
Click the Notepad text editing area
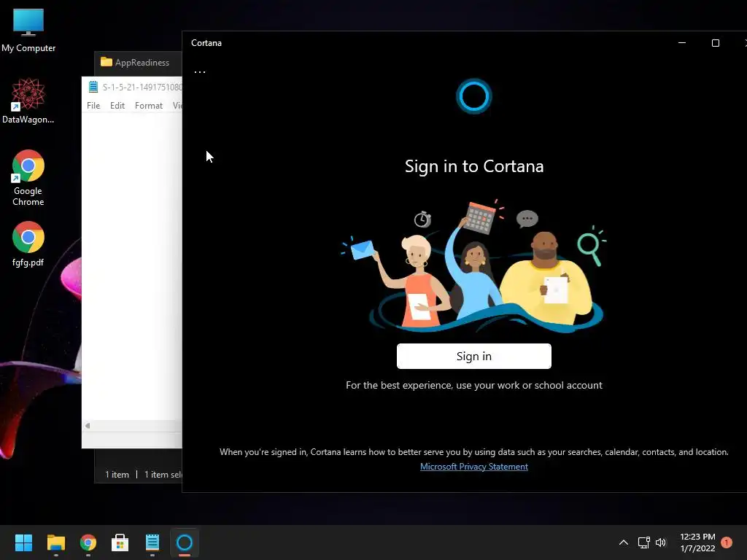pyautogui.click(x=132, y=267)
